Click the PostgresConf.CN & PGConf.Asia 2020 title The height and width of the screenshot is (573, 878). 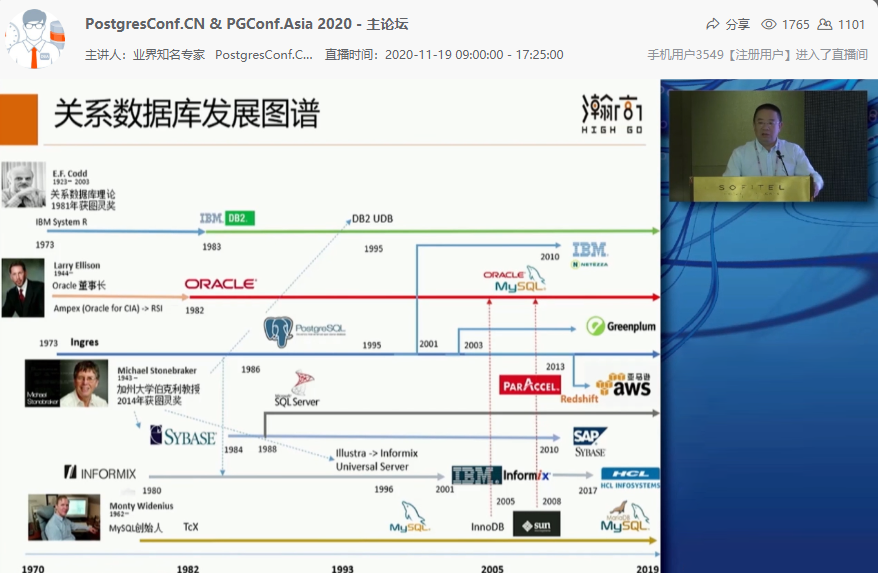click(246, 24)
